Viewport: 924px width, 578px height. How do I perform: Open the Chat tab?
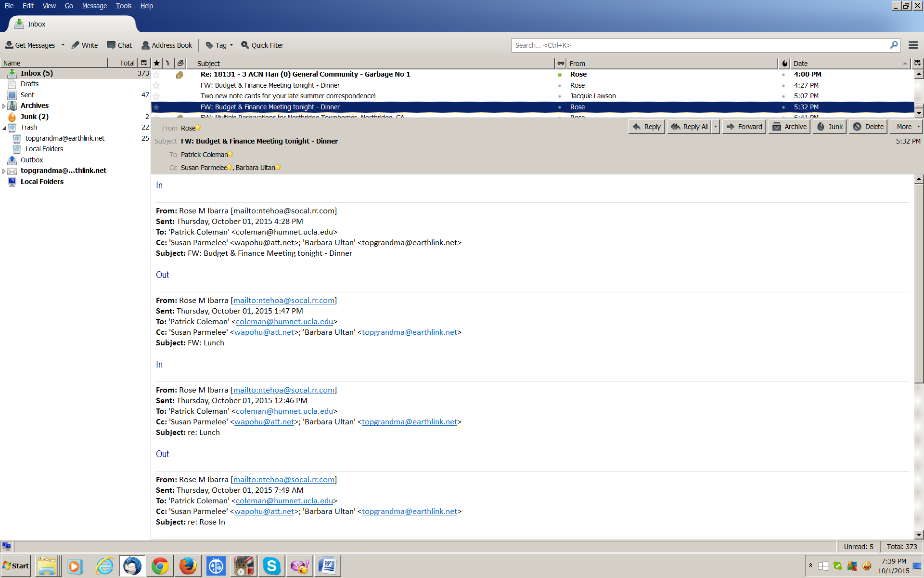[119, 45]
